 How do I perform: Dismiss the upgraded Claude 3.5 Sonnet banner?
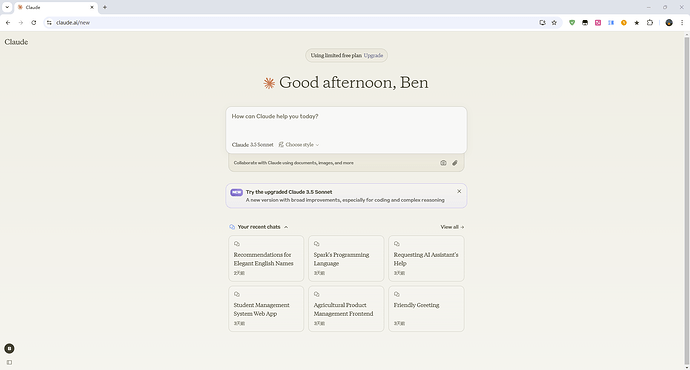[x=459, y=191]
